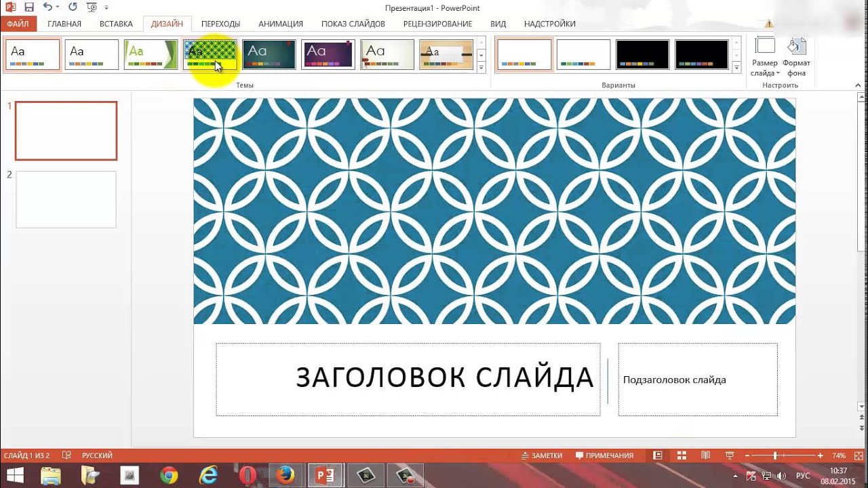The height and width of the screenshot is (488, 868).
Task: Go to the АНИМАЦИЯ tab
Action: tap(281, 24)
